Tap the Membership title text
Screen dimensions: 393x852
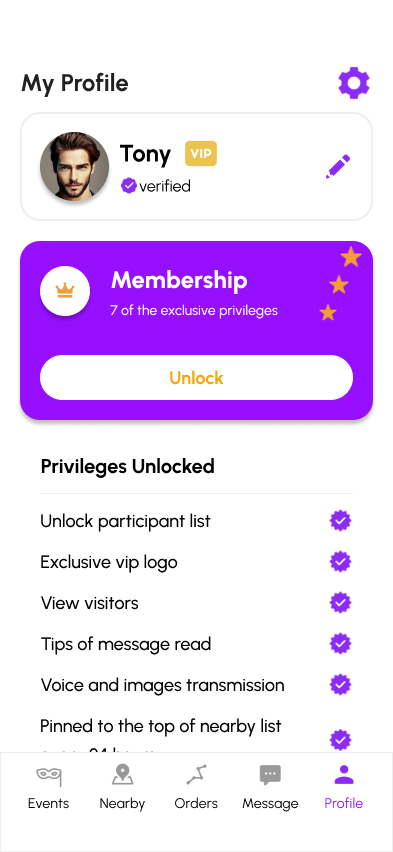179,280
